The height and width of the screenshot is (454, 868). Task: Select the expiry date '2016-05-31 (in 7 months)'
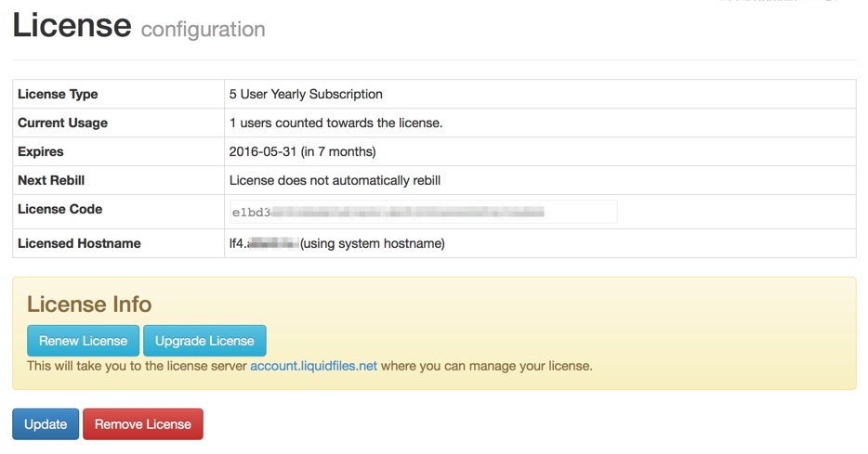[302, 151]
